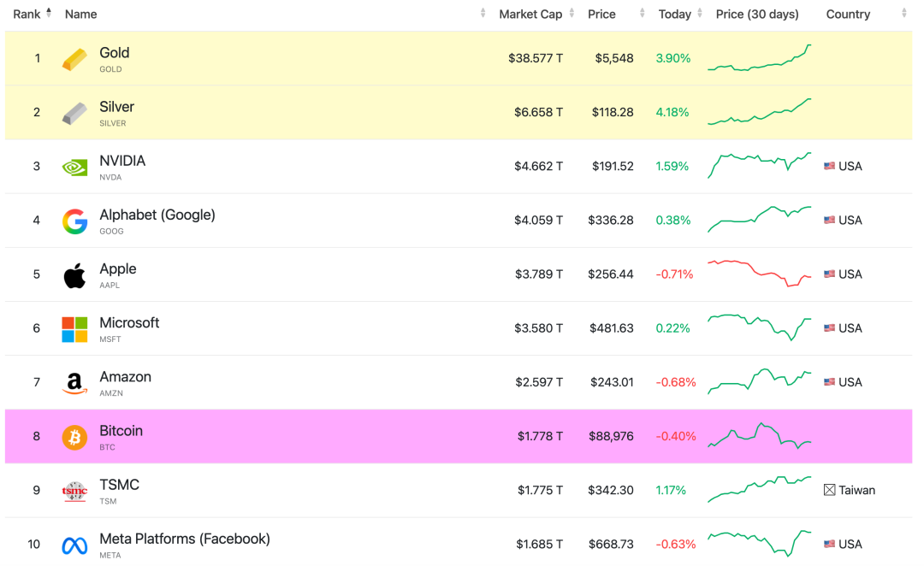Click the Taiwan flag placeholder icon
Image resolution: width=924 pixels, height=566 pixels.
829,490
